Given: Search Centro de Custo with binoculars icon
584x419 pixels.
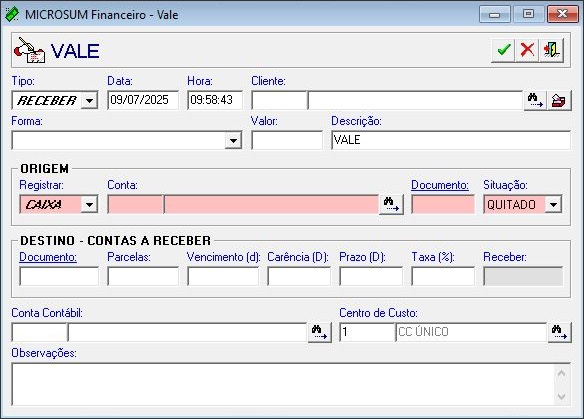Looking at the screenshot, I should tap(559, 332).
